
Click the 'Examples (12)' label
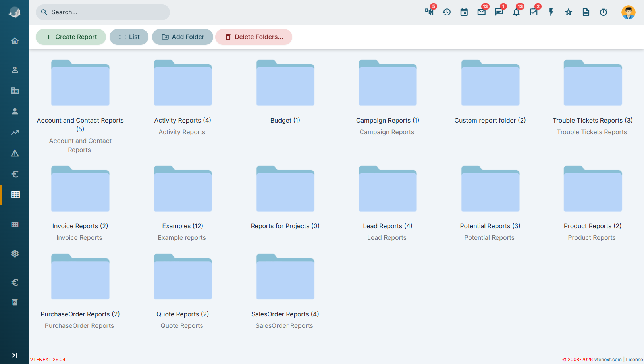pos(183,226)
